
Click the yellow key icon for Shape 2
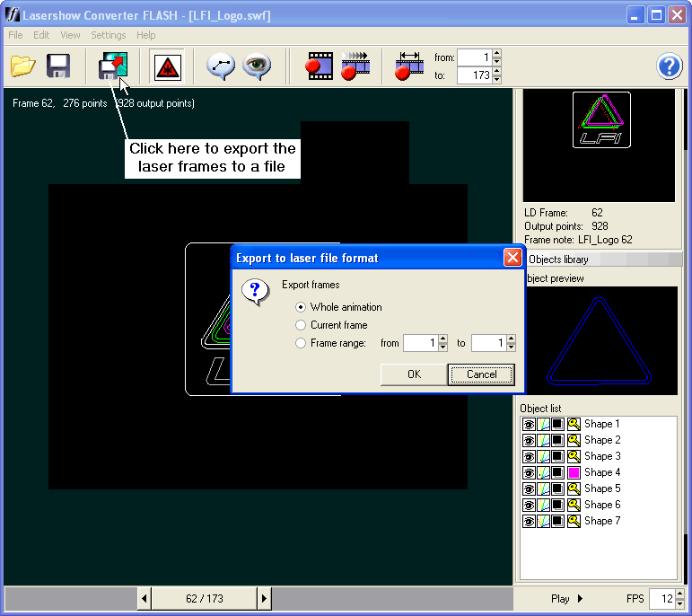point(574,440)
